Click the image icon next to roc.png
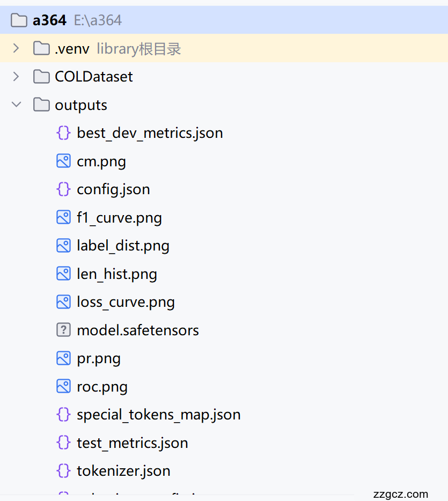 click(63, 386)
